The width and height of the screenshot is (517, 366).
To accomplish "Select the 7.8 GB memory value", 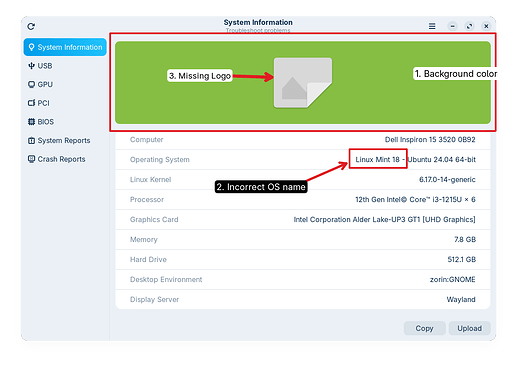I will [x=465, y=240].
